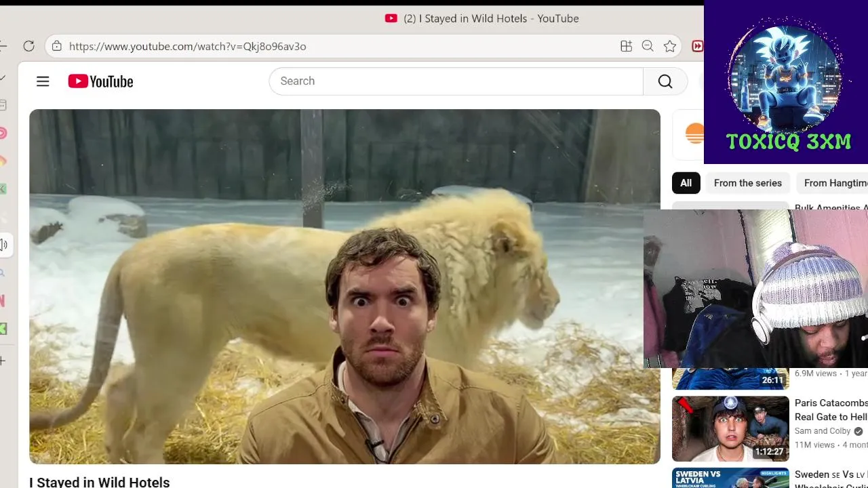Click the browser sidebar speaker icon
This screenshot has width=868, height=488.
click(4, 245)
